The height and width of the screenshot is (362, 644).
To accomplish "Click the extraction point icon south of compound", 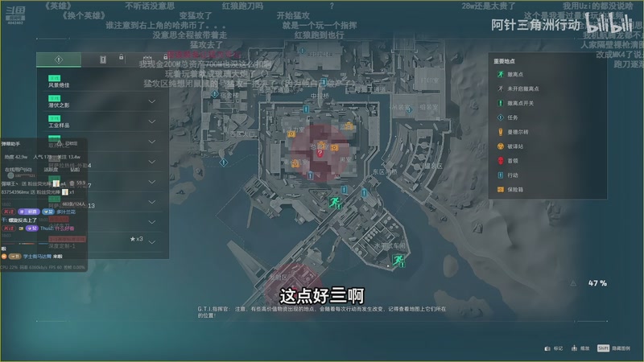I will pos(335,202).
